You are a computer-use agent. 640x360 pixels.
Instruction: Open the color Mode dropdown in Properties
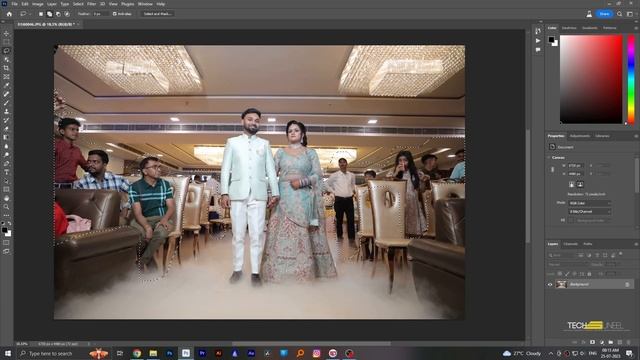tap(589, 203)
